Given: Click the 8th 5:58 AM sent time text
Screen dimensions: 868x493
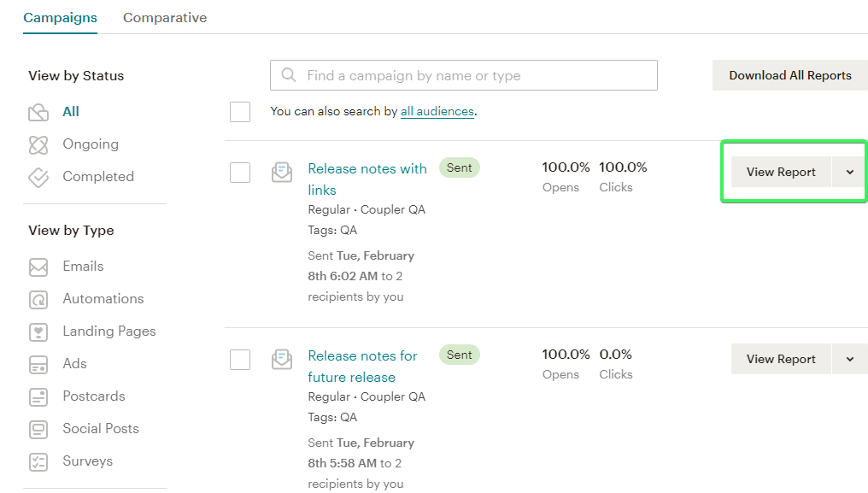Looking at the screenshot, I should 342,463.
